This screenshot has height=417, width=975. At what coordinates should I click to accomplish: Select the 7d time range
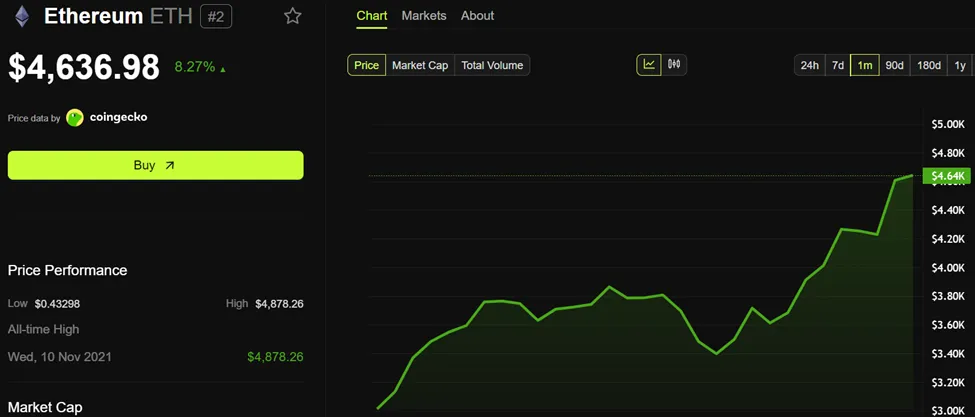[838, 65]
